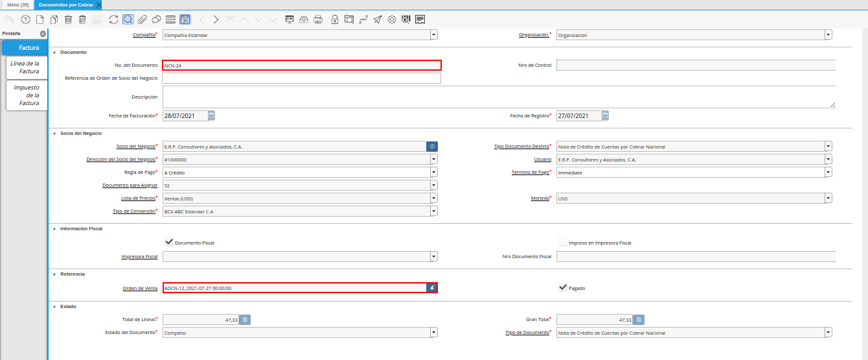This screenshot has height=360, width=868.
Task: Click the calendar history icon in the toolbar
Action: tap(185, 19)
